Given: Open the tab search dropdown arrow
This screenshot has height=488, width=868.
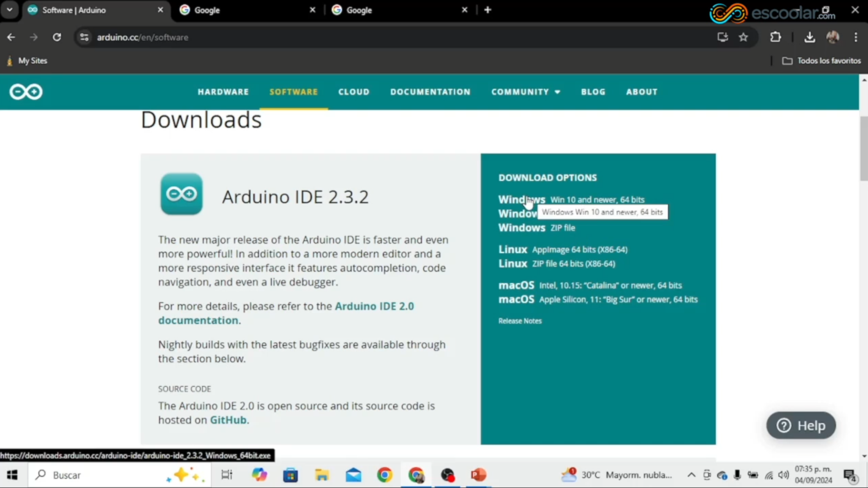Looking at the screenshot, I should tap(9, 10).
